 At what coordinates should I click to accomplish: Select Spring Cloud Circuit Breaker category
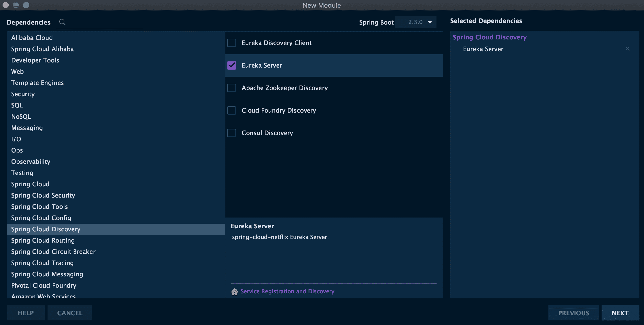pos(53,252)
